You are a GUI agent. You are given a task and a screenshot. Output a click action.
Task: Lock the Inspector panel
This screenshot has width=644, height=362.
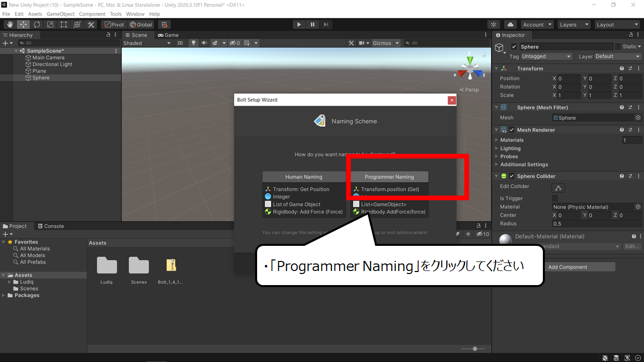coord(631,35)
